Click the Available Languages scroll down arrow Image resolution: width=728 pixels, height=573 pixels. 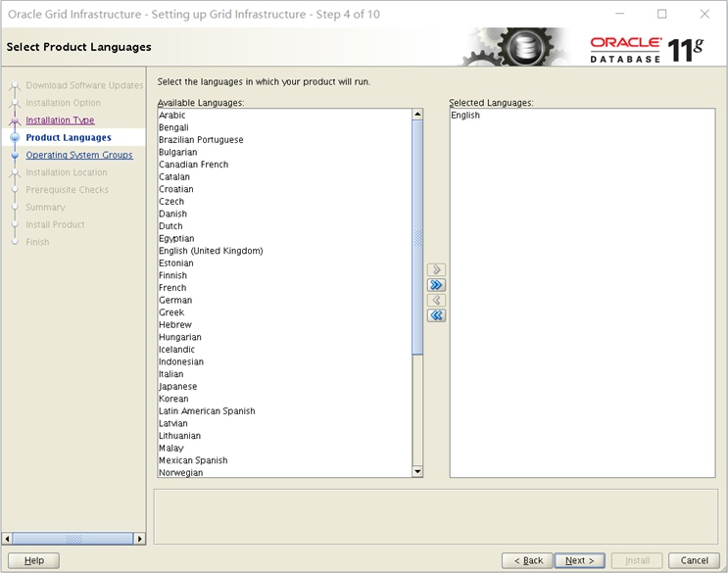click(x=417, y=472)
